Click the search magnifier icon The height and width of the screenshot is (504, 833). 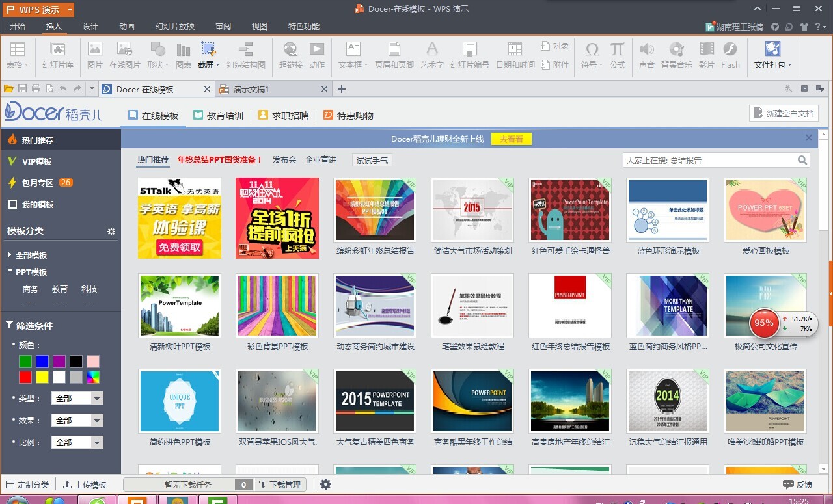[802, 160]
